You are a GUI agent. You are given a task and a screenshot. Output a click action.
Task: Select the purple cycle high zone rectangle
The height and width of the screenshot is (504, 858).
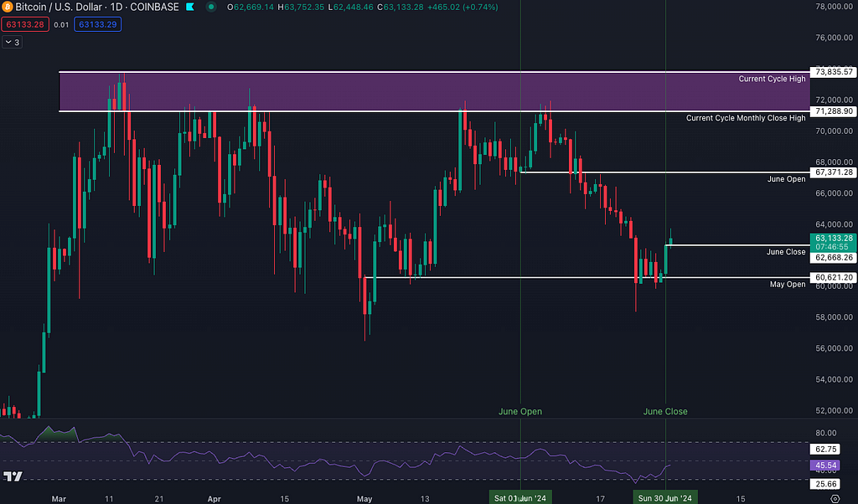pos(434,92)
